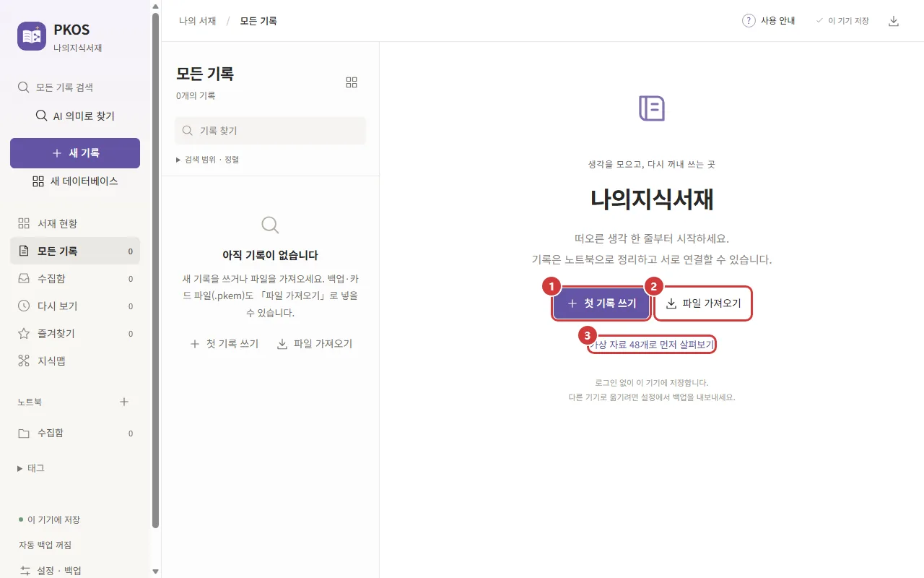The width and height of the screenshot is (924, 578).
Task: Click the purple 첫 기록 쓰기 button
Action: 602,303
